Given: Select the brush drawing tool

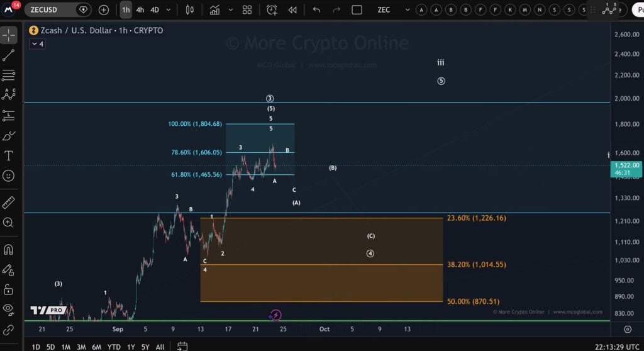Looking at the screenshot, I should (x=9, y=136).
